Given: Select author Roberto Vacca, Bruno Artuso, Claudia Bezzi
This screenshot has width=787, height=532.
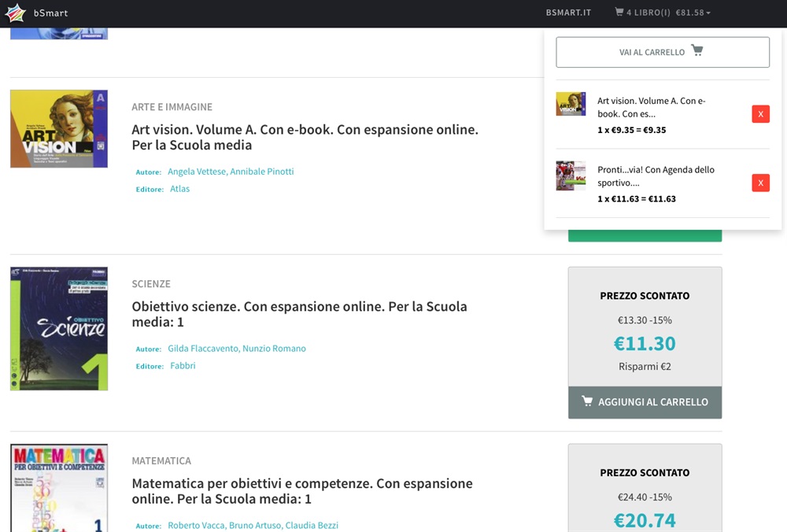Looking at the screenshot, I should pyautogui.click(x=253, y=526).
